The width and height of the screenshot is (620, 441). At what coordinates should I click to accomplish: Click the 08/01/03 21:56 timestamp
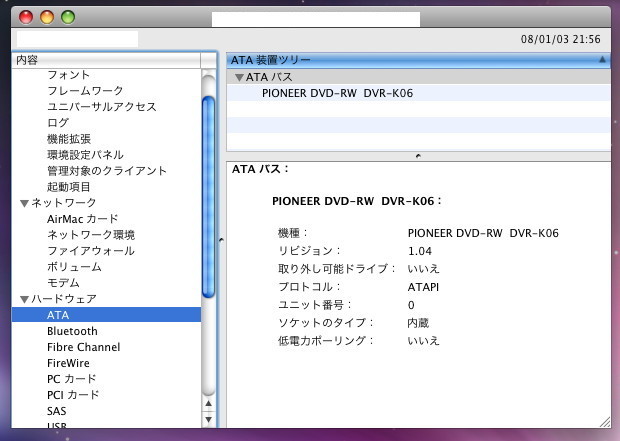click(560, 39)
